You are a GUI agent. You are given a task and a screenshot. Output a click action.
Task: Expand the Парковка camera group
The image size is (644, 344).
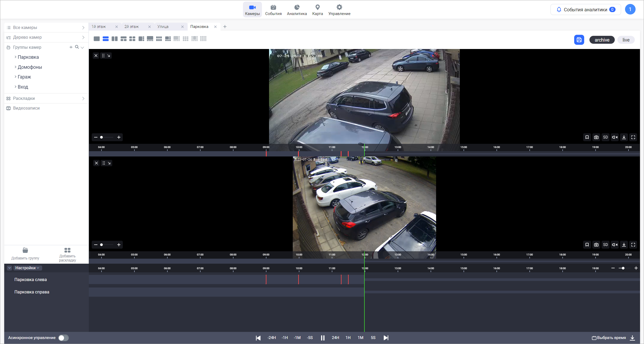(16, 57)
